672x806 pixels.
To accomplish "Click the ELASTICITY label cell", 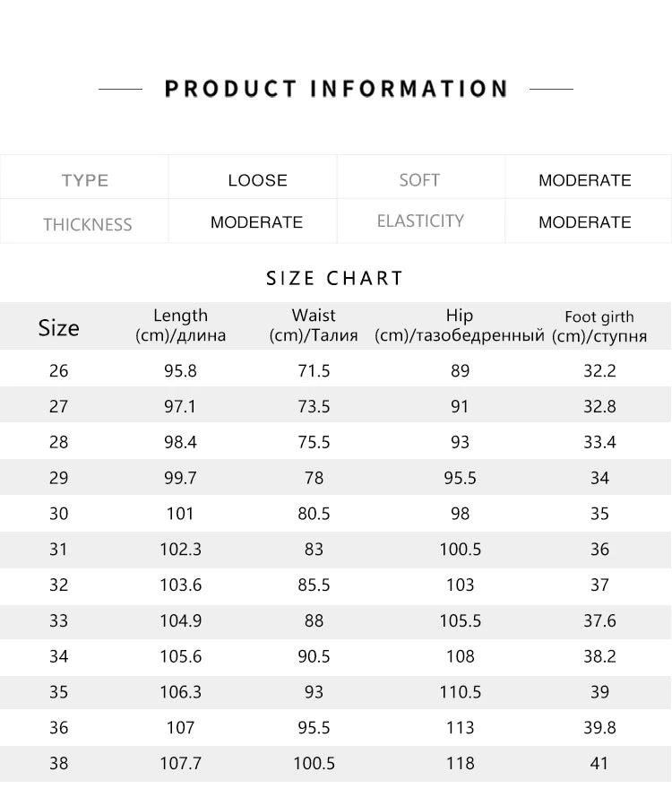I will (420, 221).
